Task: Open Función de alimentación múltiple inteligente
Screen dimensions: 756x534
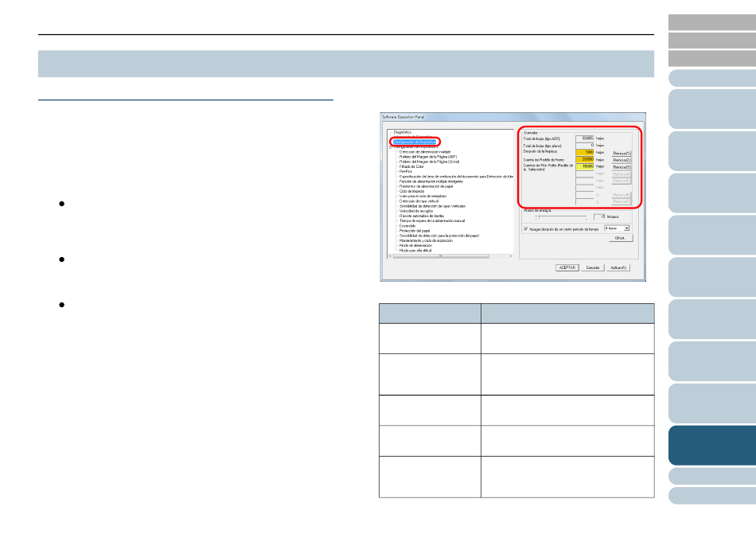Action: pyautogui.click(x=431, y=181)
